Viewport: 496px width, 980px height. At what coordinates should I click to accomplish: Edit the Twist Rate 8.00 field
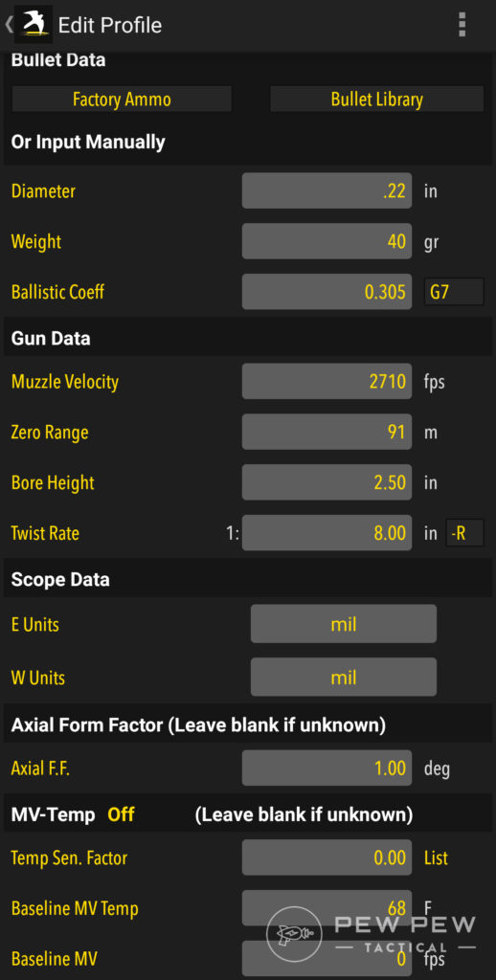(x=327, y=533)
